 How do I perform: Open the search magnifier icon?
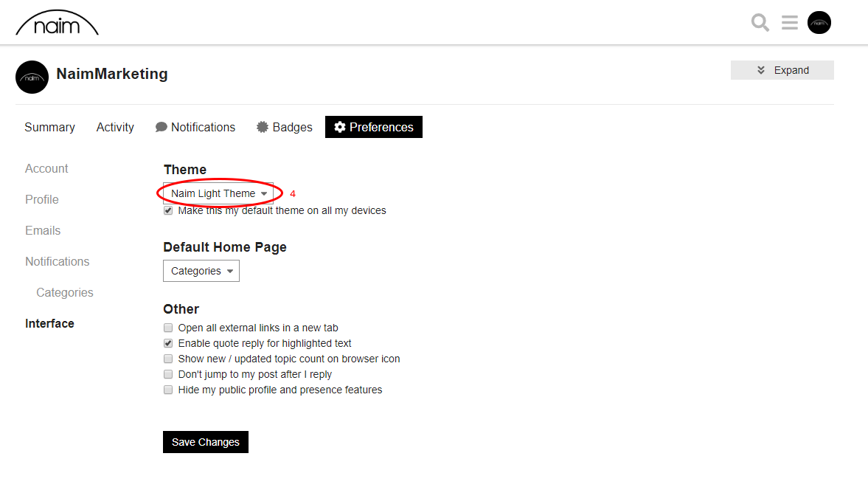[x=760, y=23]
